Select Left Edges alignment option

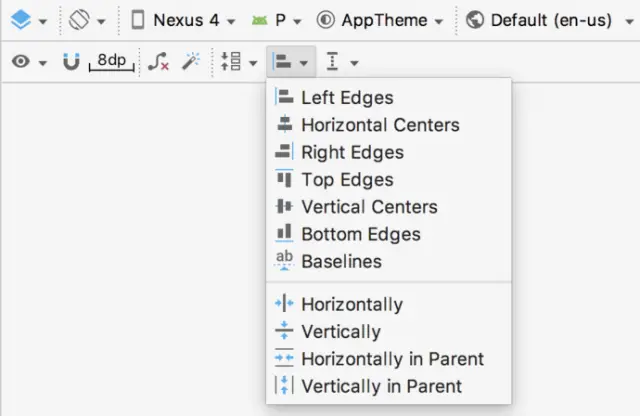point(347,98)
